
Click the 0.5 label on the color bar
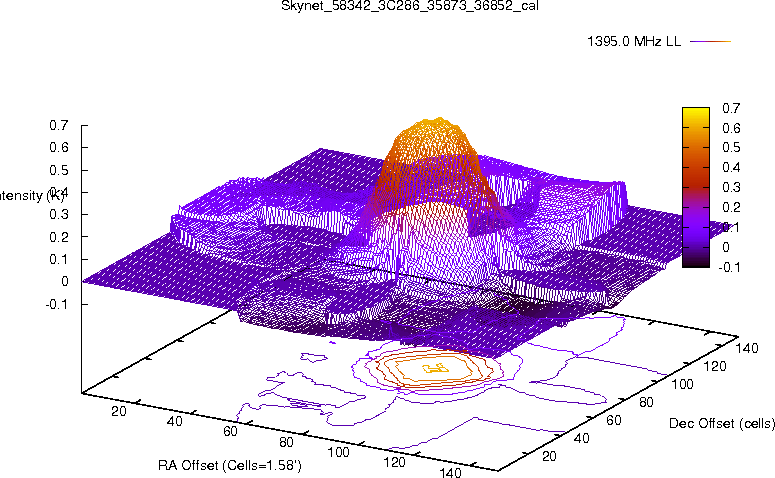[x=731, y=148]
